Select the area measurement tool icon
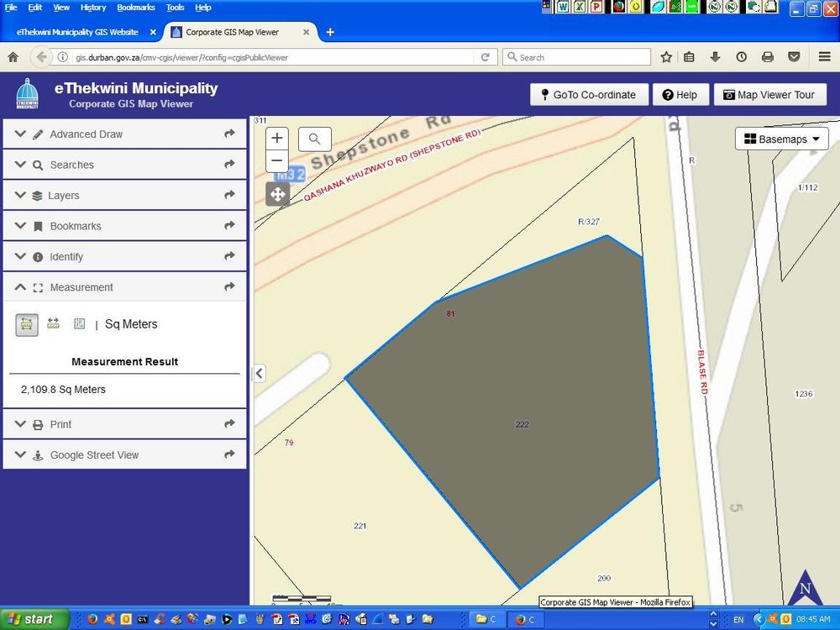The image size is (840, 630). click(27, 324)
